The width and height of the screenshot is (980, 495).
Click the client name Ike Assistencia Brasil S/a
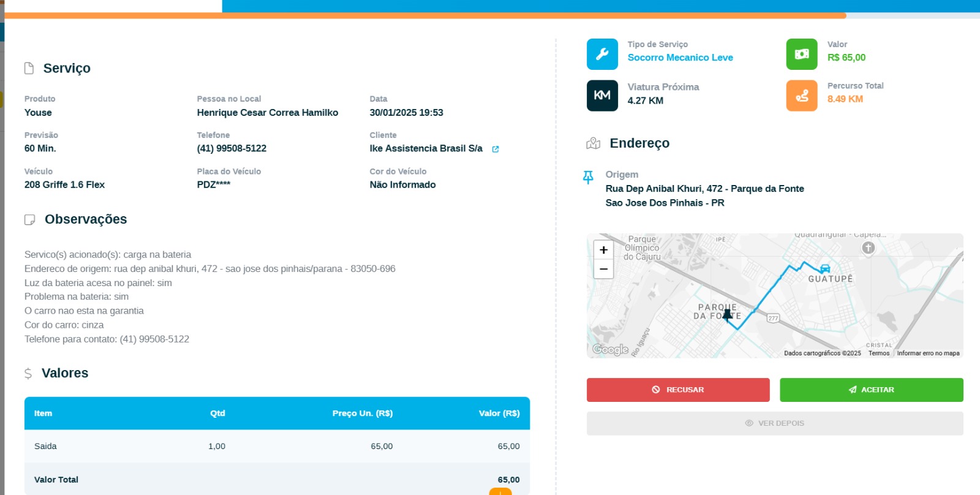pyautogui.click(x=426, y=148)
